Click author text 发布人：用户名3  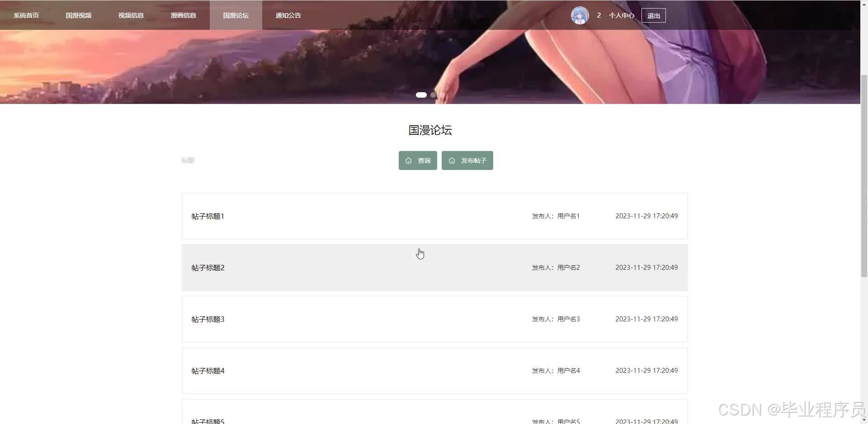click(x=556, y=319)
